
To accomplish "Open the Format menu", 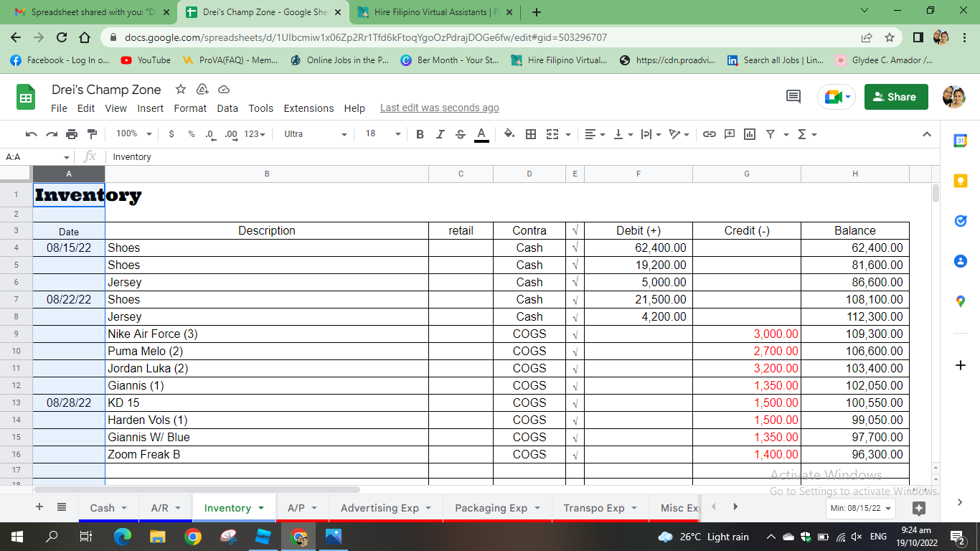I will pyautogui.click(x=190, y=108).
